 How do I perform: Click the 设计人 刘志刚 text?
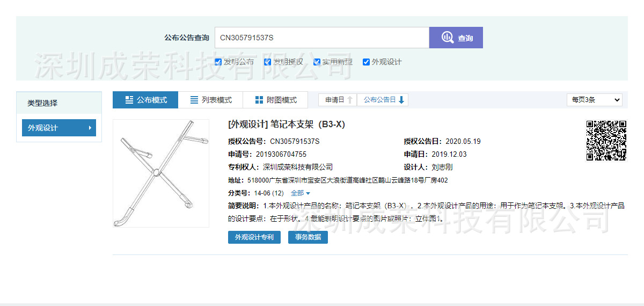442,167
